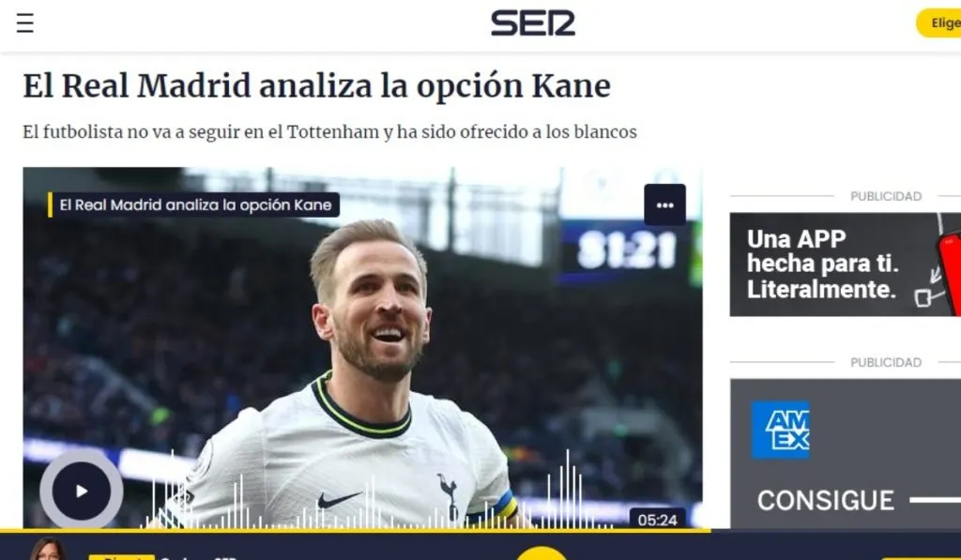Select the headline 'El Real Madrid analiza la opción Kane'
Viewport: 961px width, 560px height.
pos(317,85)
